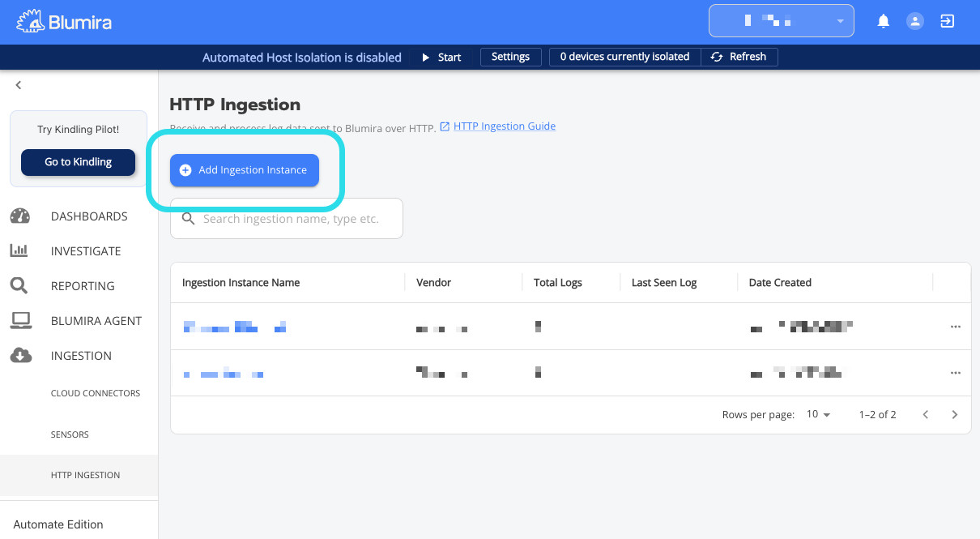Open the first row's three-dot menu

click(x=956, y=327)
